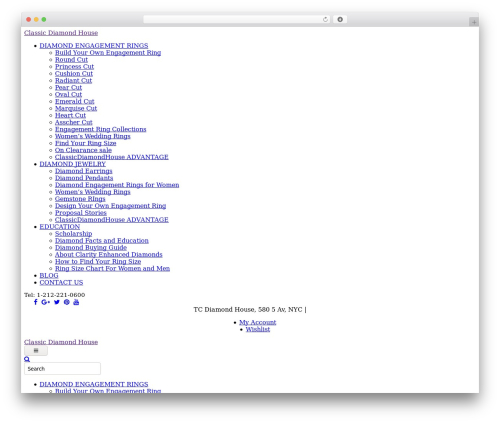Open Diamond Engagement Rings for Women link

point(117,185)
